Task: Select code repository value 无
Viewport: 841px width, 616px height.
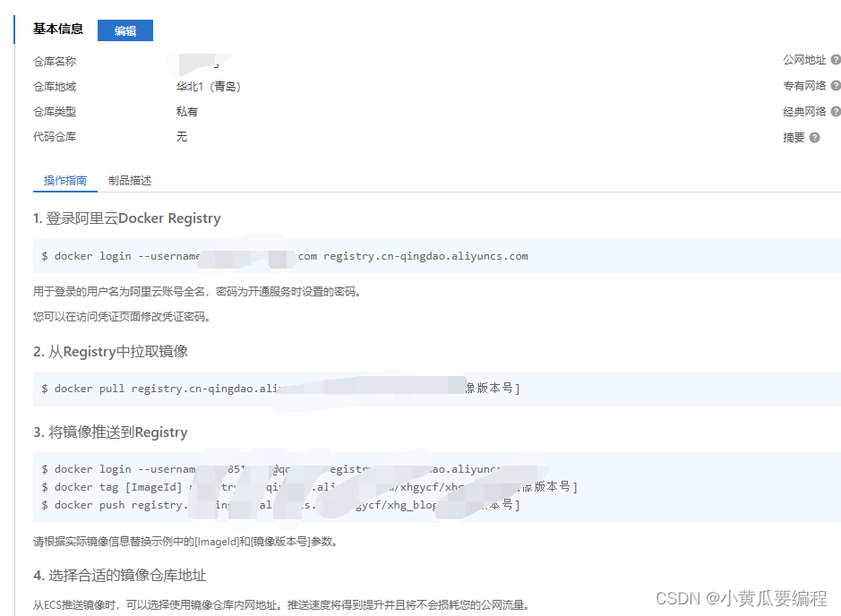Action: pos(182,137)
